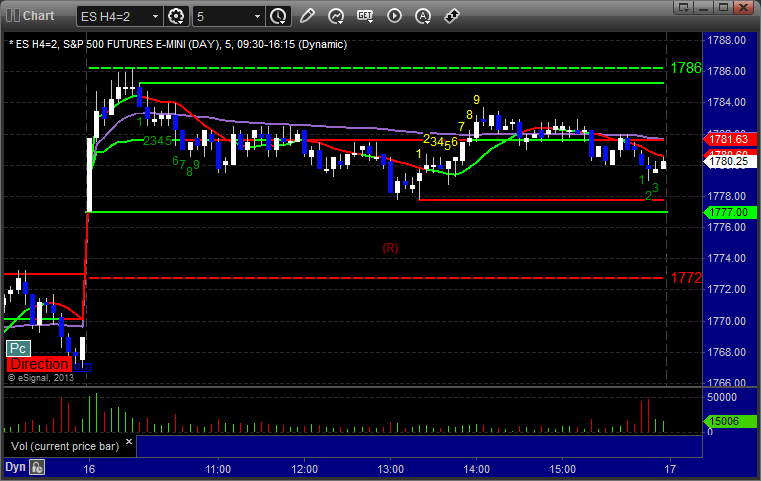This screenshot has height=481, width=761.
Task: Click the green 1786 level label
Action: pyautogui.click(x=686, y=68)
